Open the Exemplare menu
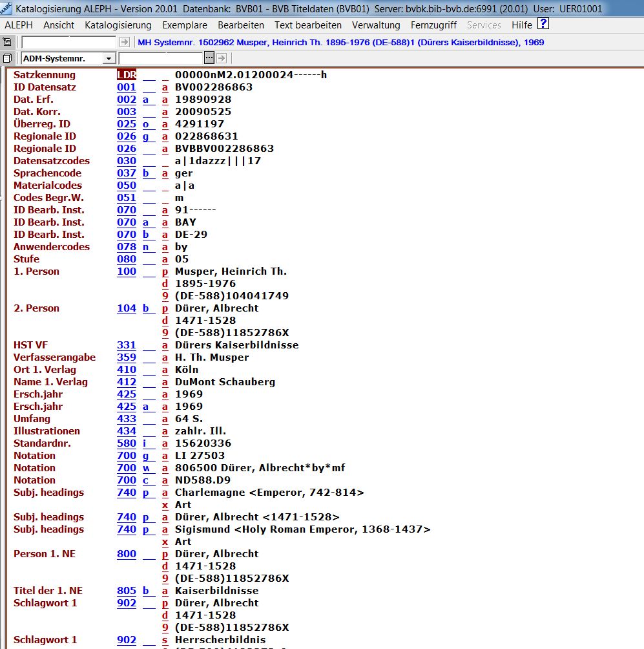 [x=185, y=25]
